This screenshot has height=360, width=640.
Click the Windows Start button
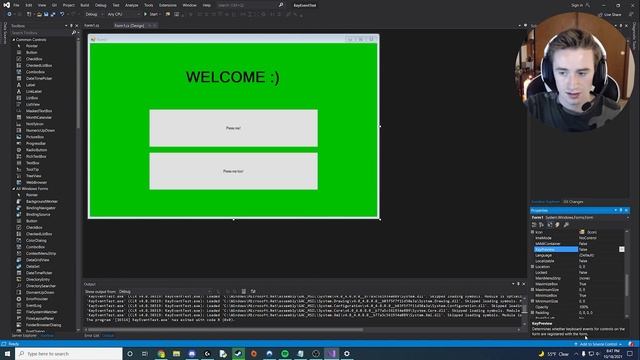click(7, 353)
